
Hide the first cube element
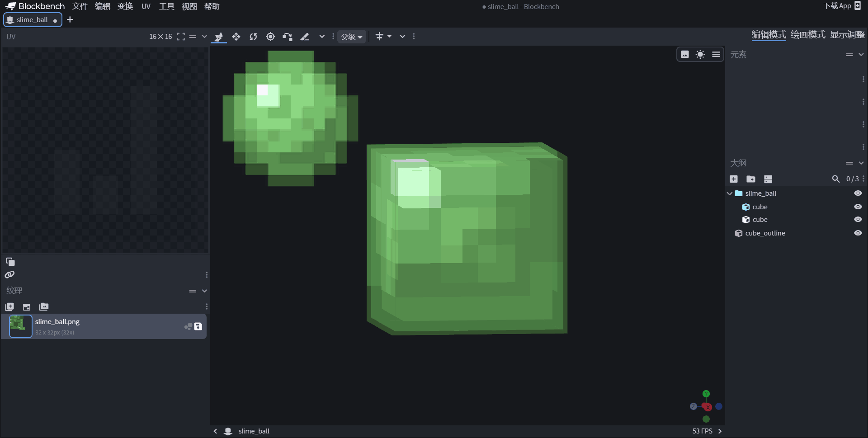pyautogui.click(x=858, y=207)
